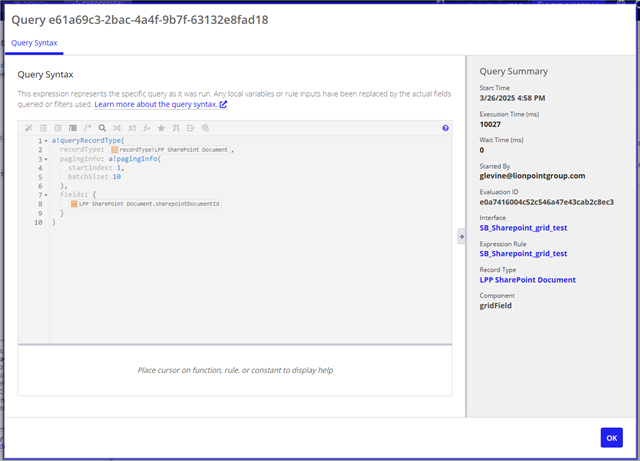Open the SB_Sharepoint_grid_test Interface link
Screen dimensions: 640x461
523,228
